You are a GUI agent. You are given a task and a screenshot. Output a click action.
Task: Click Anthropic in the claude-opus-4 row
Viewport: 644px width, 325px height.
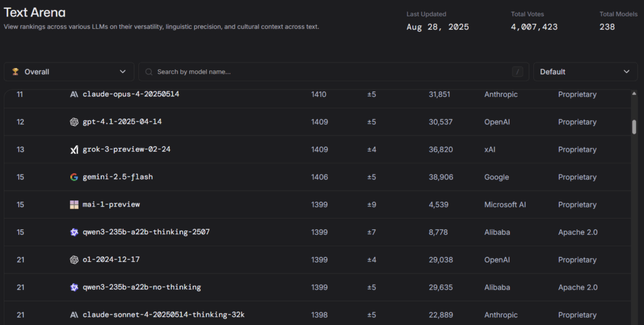501,94
